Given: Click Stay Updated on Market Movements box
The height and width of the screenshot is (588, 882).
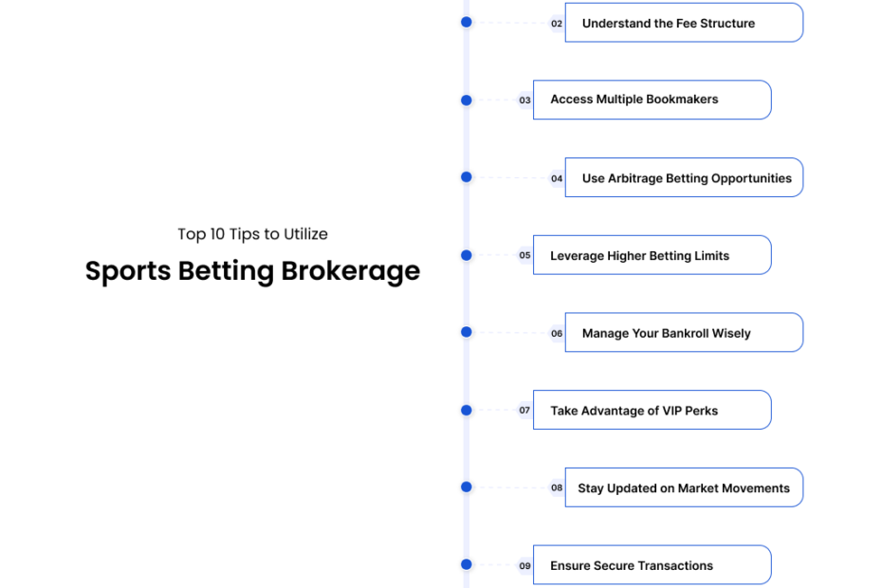Looking at the screenshot, I should [684, 487].
